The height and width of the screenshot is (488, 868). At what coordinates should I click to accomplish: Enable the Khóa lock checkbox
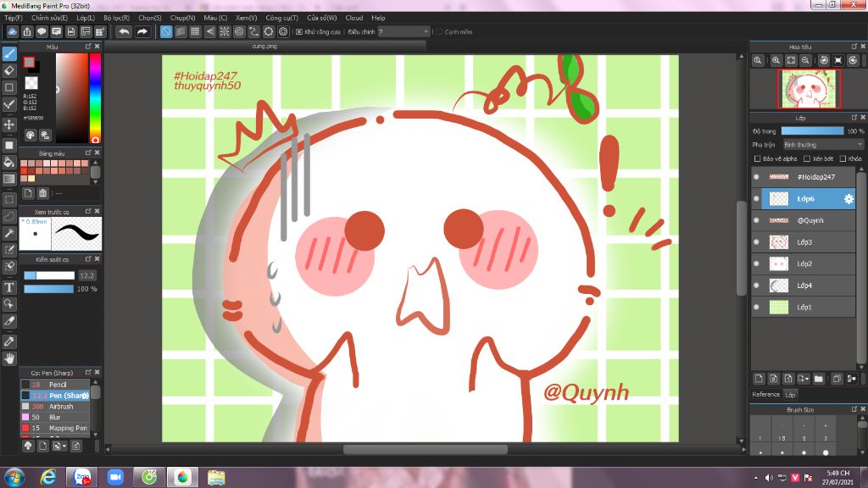(843, 158)
